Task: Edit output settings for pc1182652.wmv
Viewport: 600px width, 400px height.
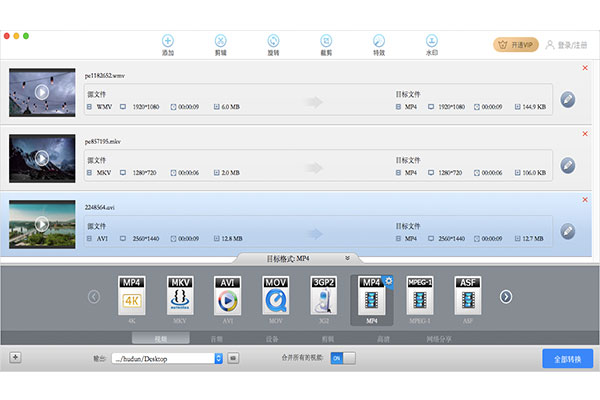Action: pyautogui.click(x=567, y=98)
